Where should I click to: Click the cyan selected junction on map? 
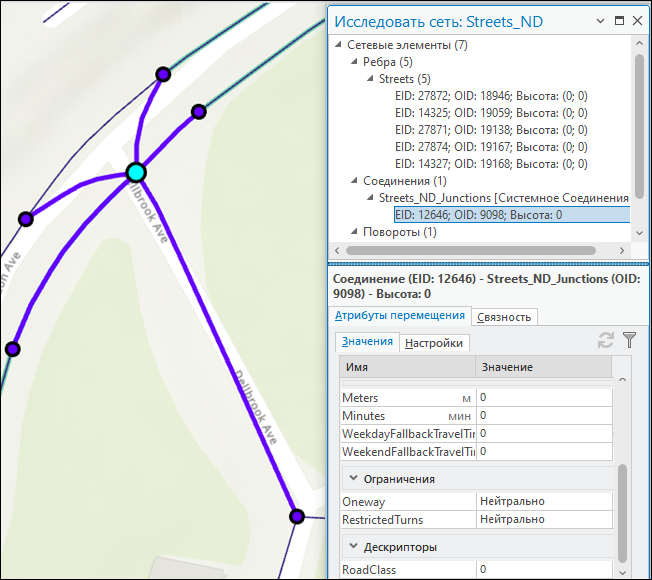(136, 173)
